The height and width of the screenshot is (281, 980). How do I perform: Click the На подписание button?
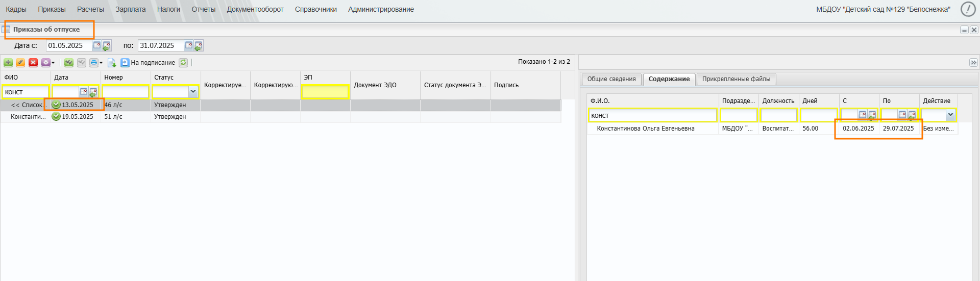[148, 63]
